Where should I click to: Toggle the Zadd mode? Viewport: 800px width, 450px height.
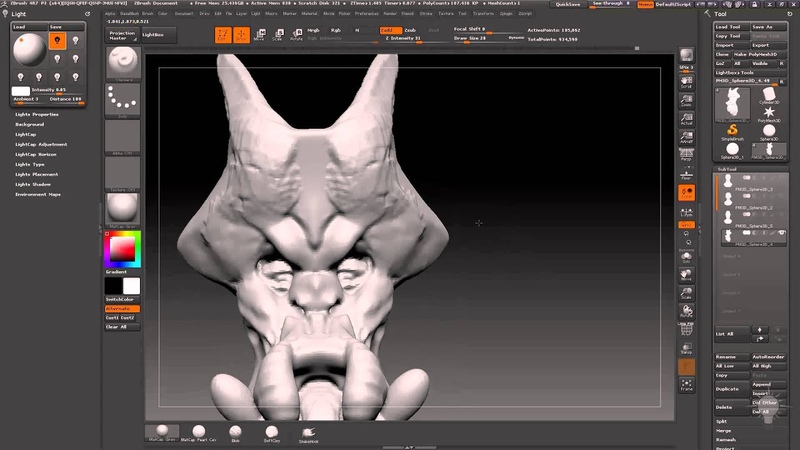click(x=390, y=30)
